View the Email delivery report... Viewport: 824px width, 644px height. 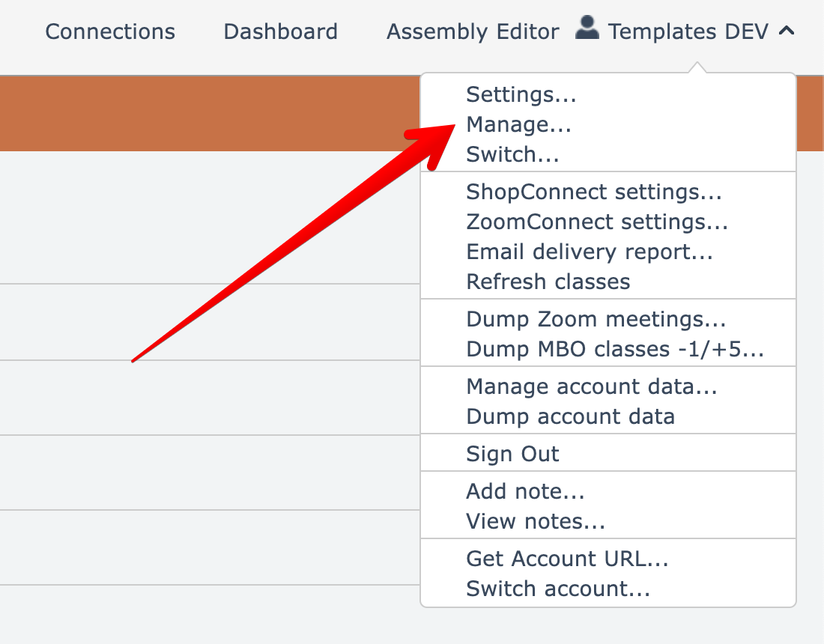(x=589, y=252)
